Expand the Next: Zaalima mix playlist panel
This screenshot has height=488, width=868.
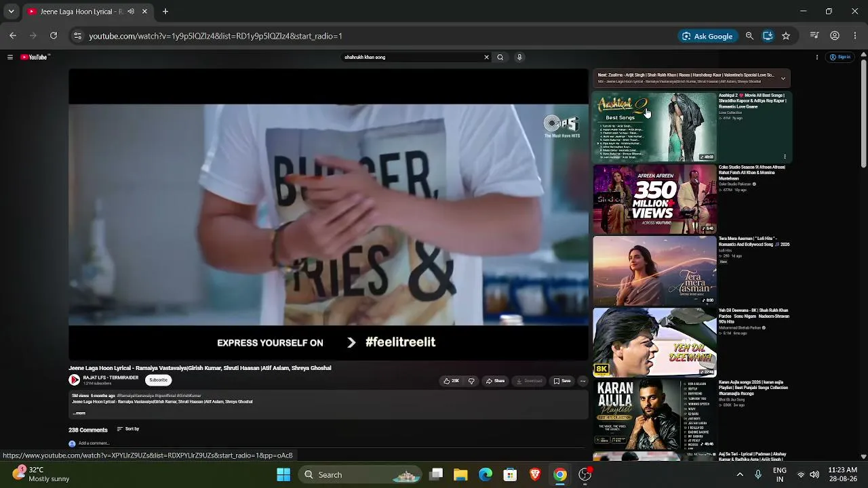click(x=783, y=78)
